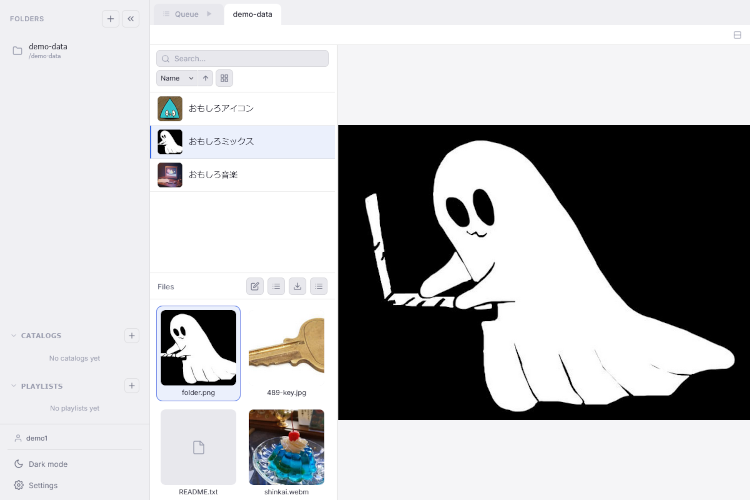Click the Files section label
This screenshot has width=750, height=500.
click(165, 287)
